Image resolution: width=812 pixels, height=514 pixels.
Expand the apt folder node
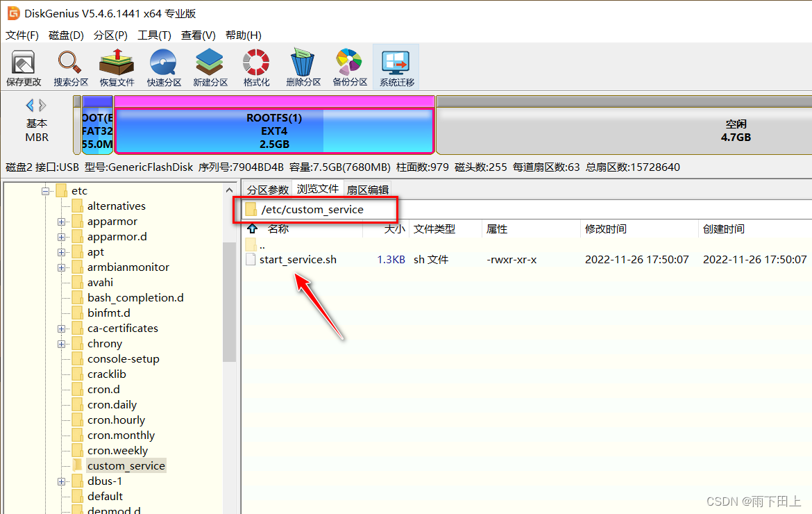click(x=61, y=252)
